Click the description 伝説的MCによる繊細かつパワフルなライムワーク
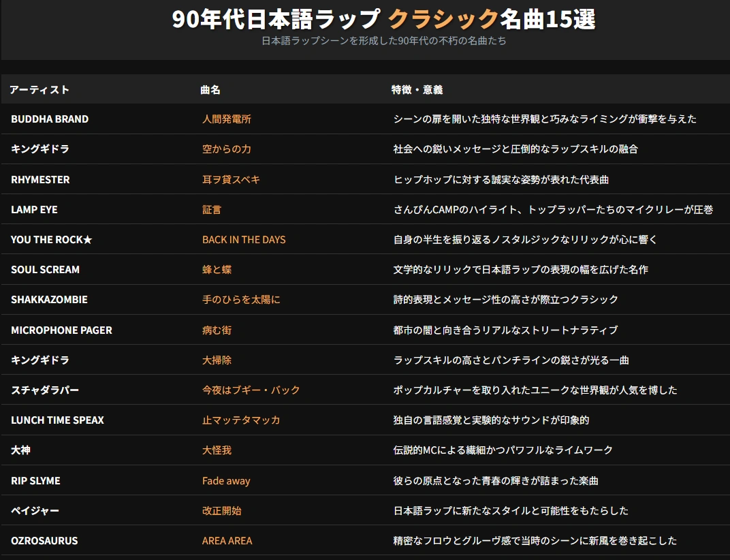Image resolution: width=730 pixels, height=560 pixels. (x=503, y=450)
